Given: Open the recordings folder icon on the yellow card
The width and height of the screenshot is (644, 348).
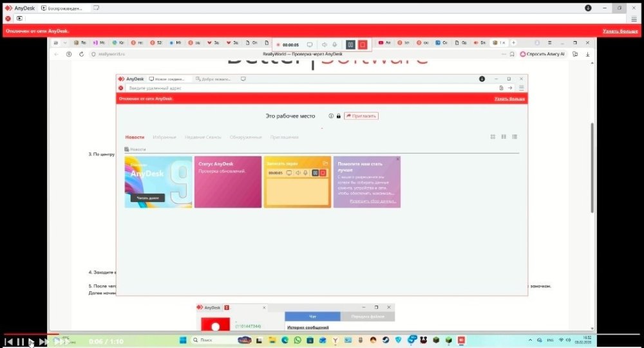Looking at the screenshot, I should [x=325, y=163].
